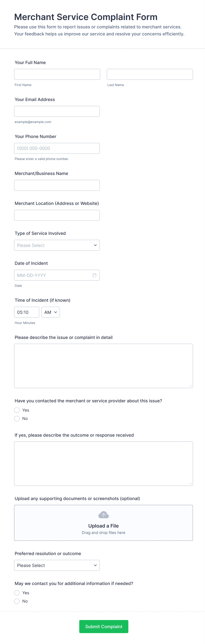Focus the outcome or response text area
The width and height of the screenshot is (205, 644).
pos(103,464)
